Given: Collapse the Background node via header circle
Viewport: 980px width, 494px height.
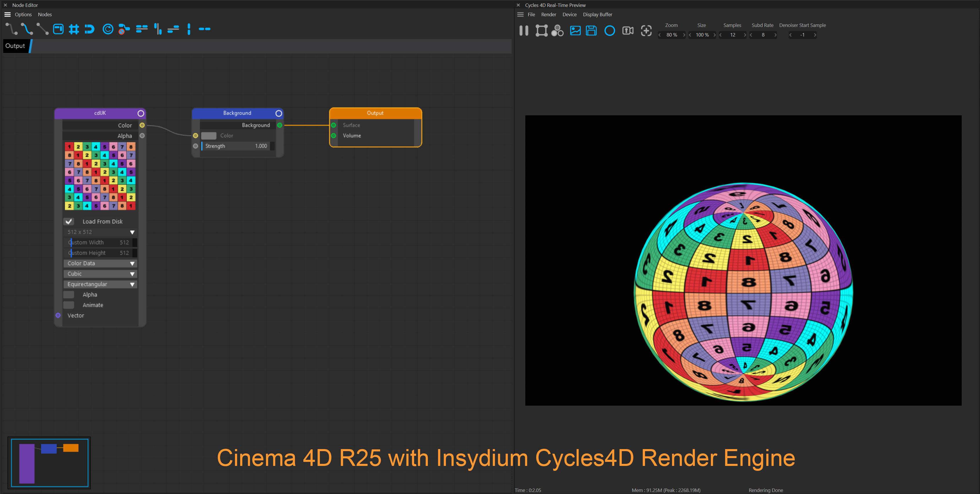Looking at the screenshot, I should point(278,113).
